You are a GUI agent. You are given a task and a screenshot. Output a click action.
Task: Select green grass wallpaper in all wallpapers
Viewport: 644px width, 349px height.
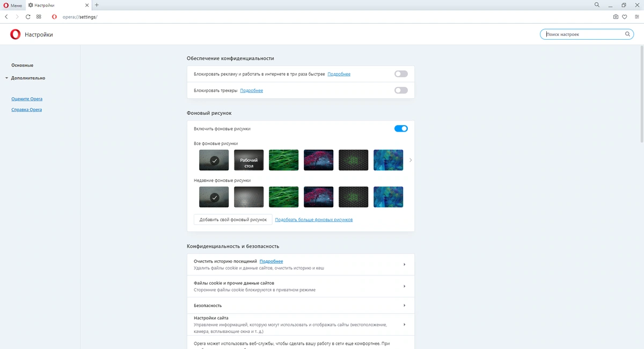tap(283, 160)
